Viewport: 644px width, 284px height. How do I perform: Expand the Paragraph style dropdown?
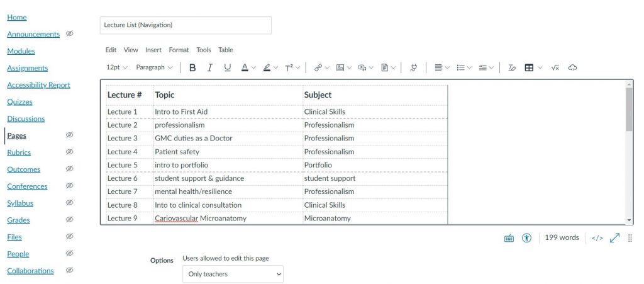154,67
